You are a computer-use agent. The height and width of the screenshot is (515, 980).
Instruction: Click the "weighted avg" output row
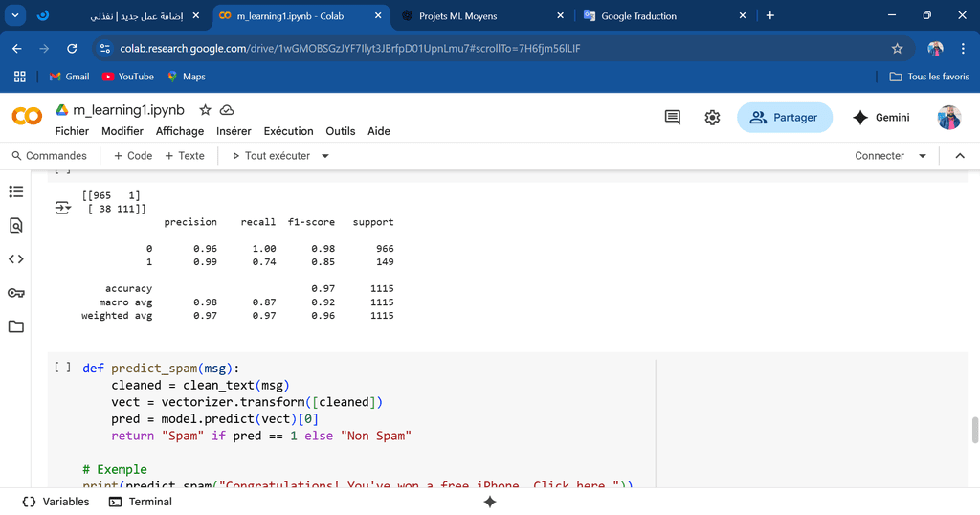pyautogui.click(x=237, y=316)
